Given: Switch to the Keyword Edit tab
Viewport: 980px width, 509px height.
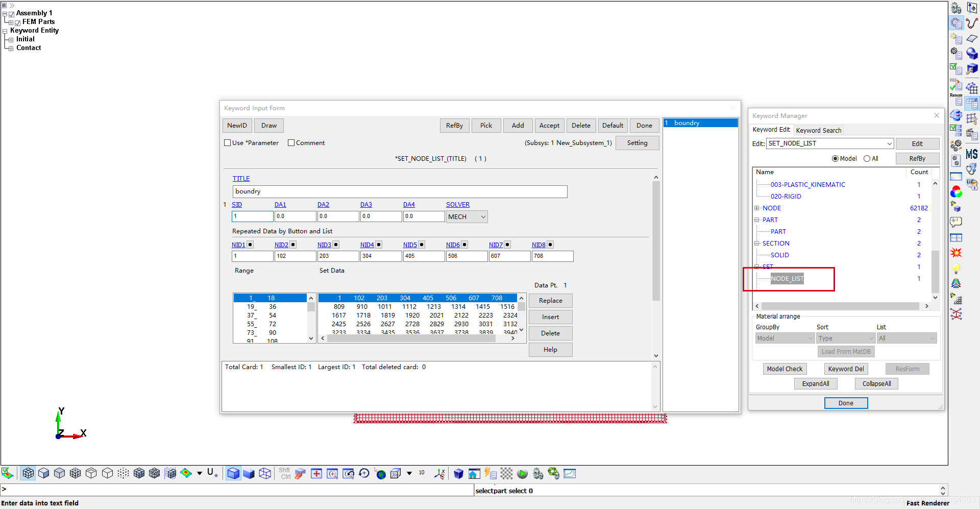Looking at the screenshot, I should 771,130.
